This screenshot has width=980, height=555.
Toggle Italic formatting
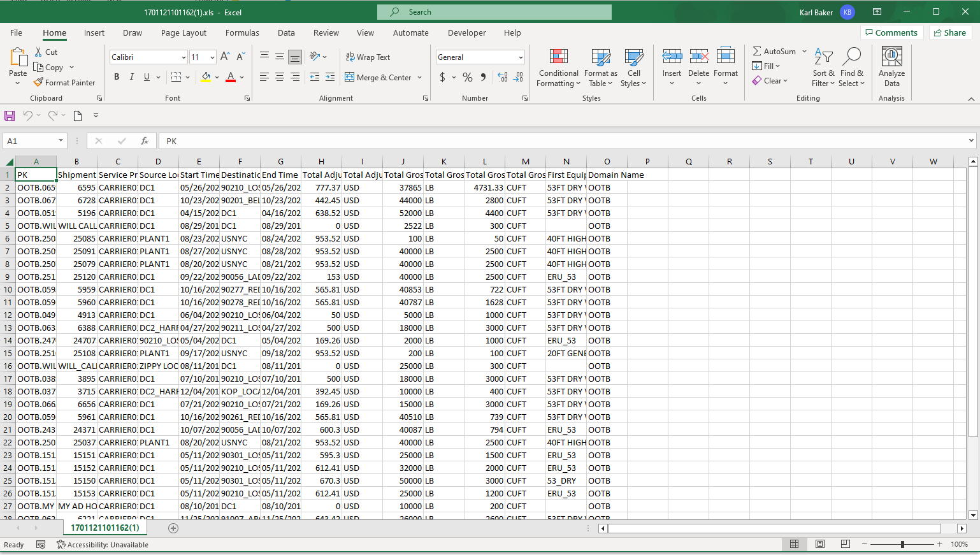132,77
